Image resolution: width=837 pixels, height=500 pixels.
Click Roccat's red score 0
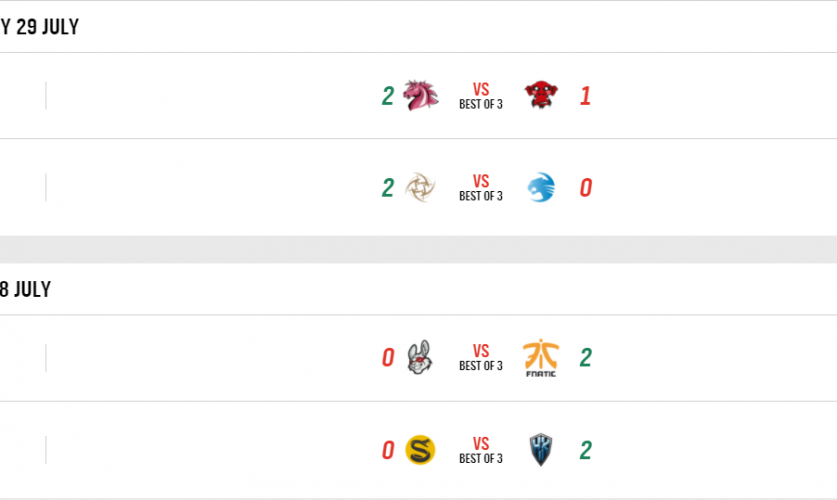586,188
